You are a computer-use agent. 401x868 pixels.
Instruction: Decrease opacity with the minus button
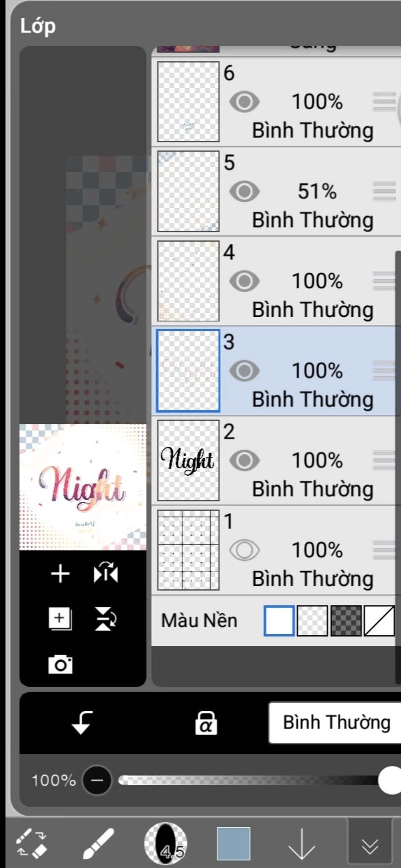[97, 780]
